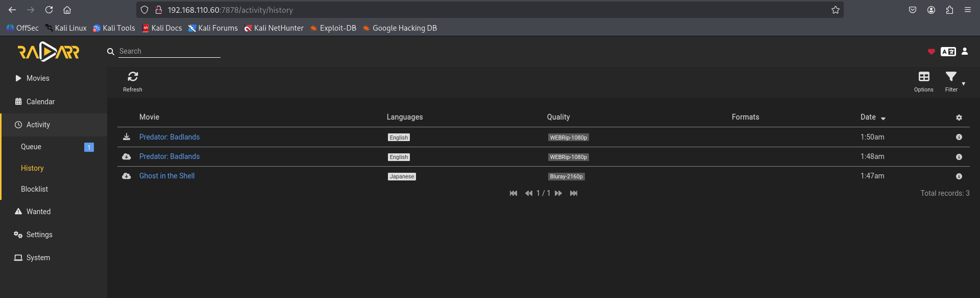Open the table Options icon
980x298 pixels.
coord(923,77)
